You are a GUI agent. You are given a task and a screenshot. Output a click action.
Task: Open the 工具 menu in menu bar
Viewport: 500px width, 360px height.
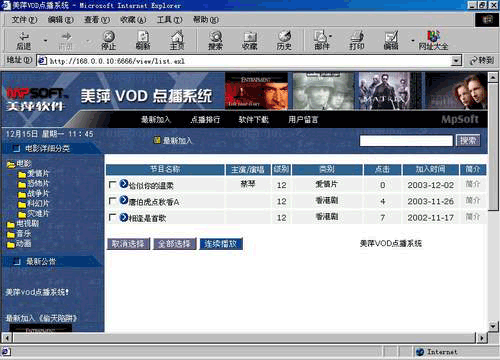coord(170,20)
